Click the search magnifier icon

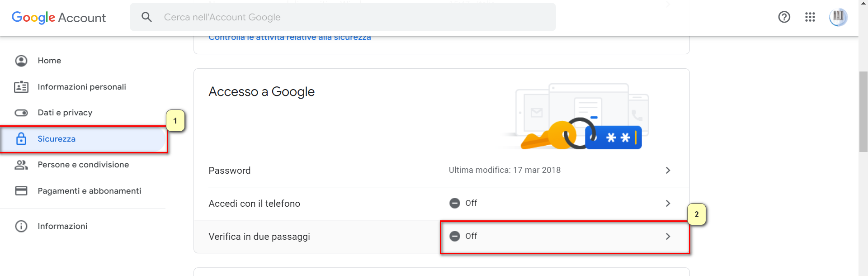[146, 17]
